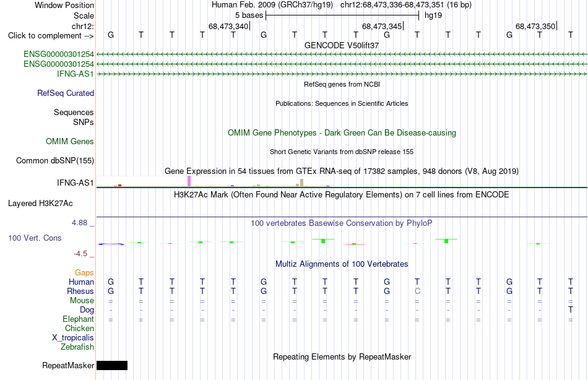Select the X_tropicalis alignment row label
Screen dimensions: 588x380
(x=73, y=338)
